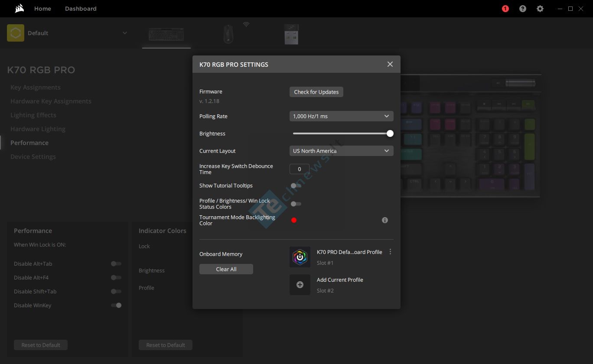
Task: Click Reset to Default in Indicator Colors panel
Action: point(166,345)
